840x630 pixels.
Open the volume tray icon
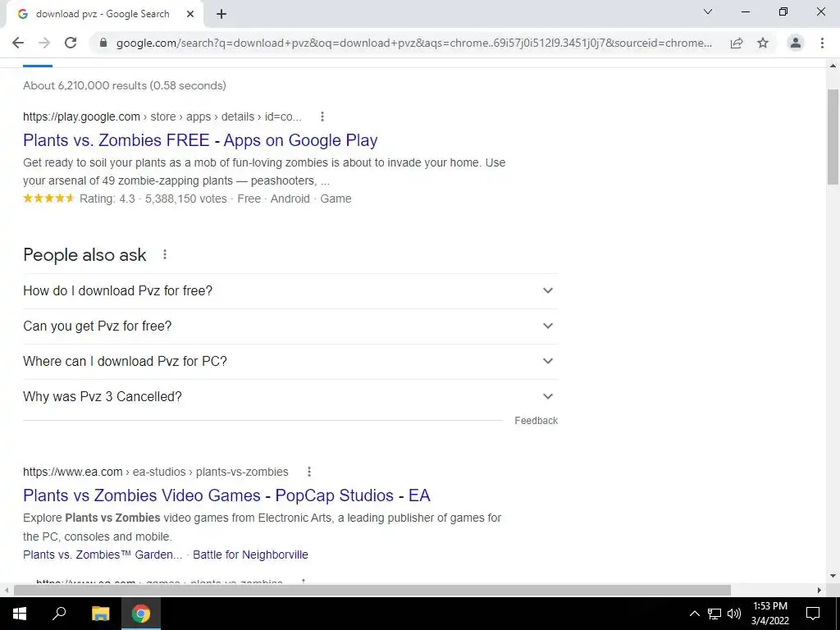[734, 614]
